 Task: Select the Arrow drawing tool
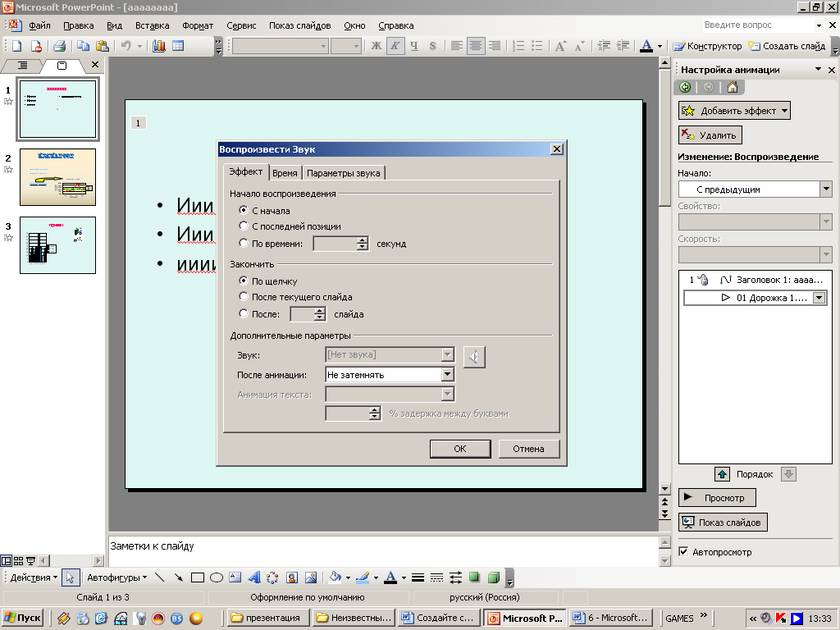click(x=178, y=577)
